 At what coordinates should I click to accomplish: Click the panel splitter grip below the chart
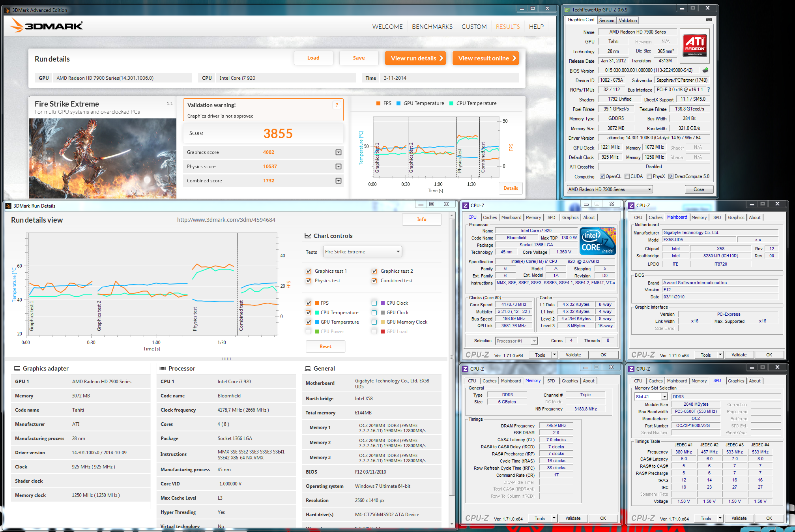[x=227, y=359]
